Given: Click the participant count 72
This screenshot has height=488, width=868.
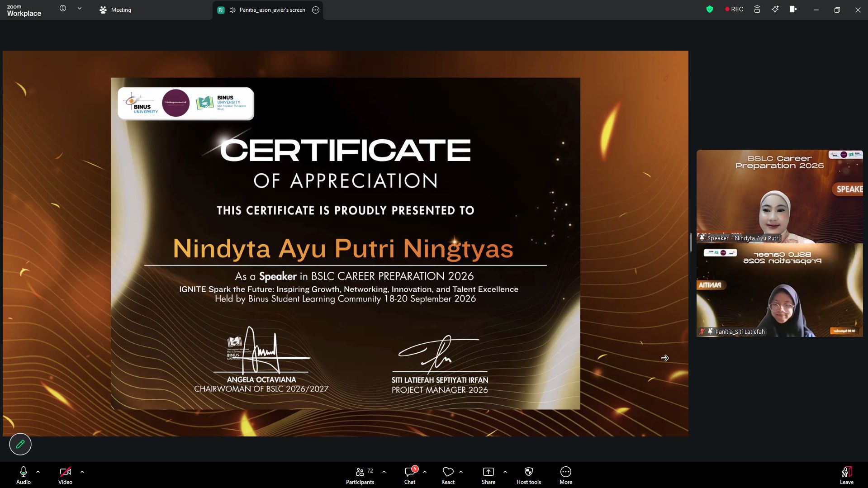Looking at the screenshot, I should [x=370, y=471].
